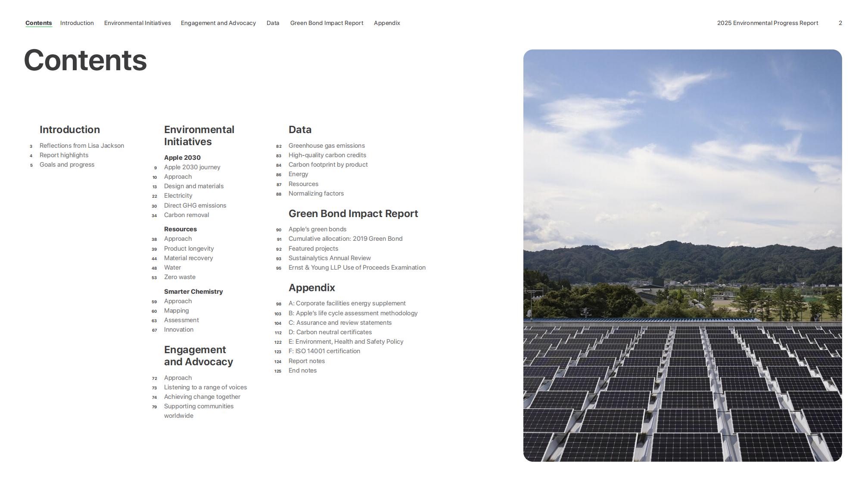Screen dimensions: 868x488
Task: Jump to 'Zero waste' entry
Action: point(180,277)
